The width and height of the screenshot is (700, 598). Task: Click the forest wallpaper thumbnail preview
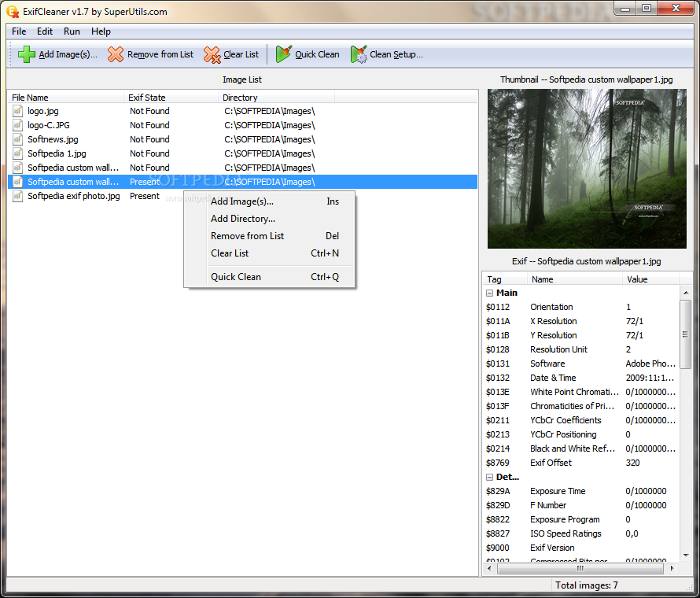[x=587, y=169]
